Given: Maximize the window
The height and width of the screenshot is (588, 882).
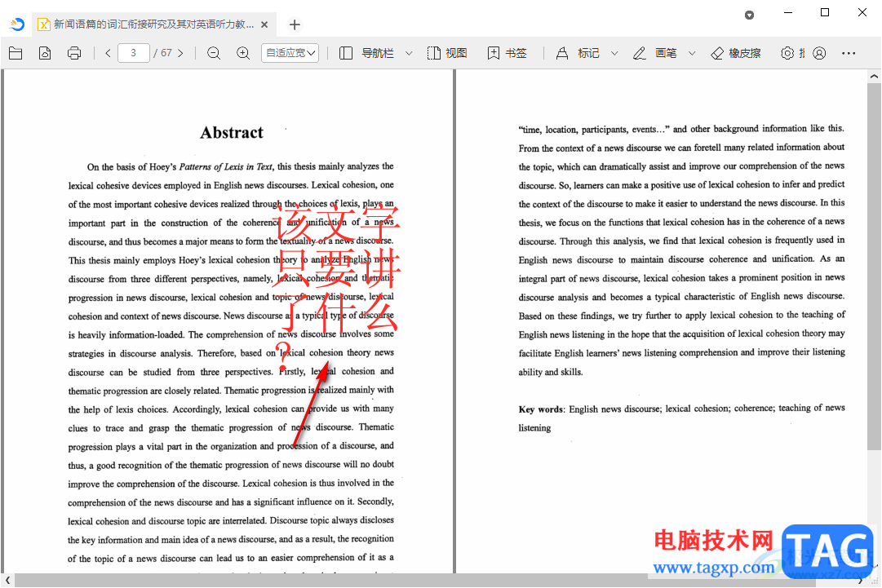Looking at the screenshot, I should pos(825,12).
